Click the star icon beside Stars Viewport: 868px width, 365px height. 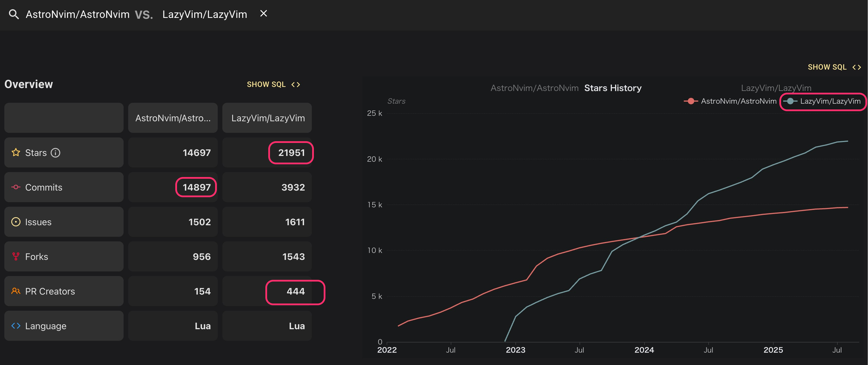click(x=16, y=153)
